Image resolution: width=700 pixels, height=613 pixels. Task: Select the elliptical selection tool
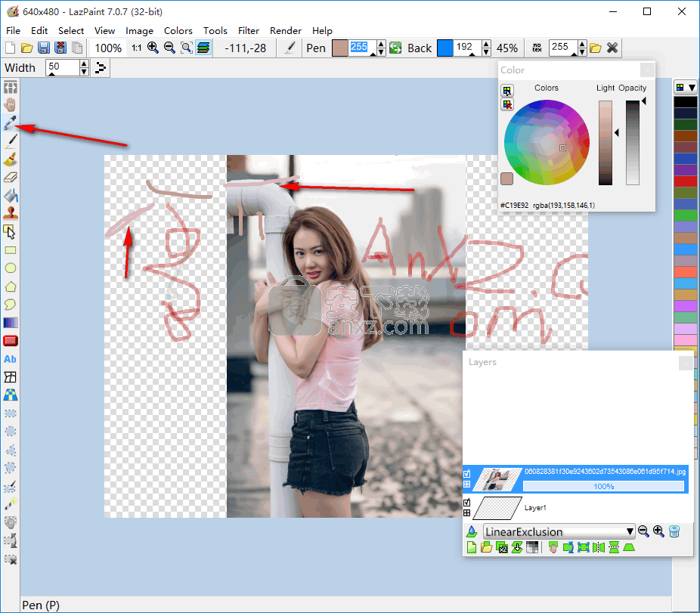[10, 432]
